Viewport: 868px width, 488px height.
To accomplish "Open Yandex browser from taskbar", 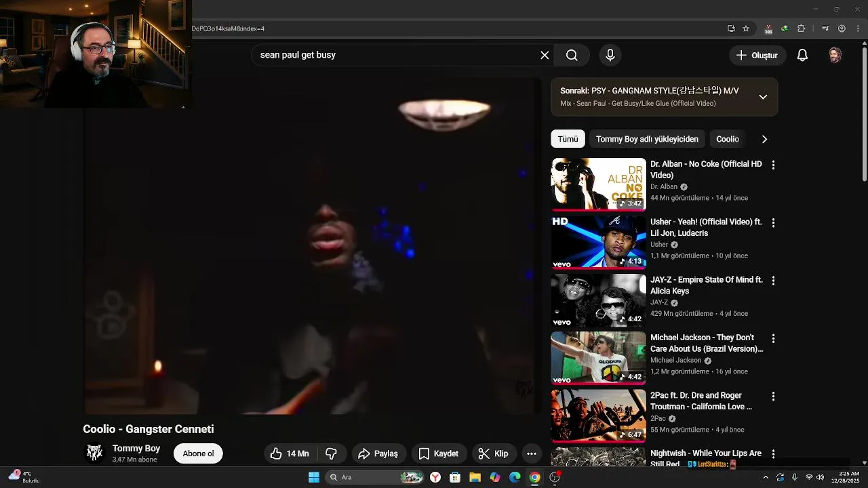I will point(435,477).
